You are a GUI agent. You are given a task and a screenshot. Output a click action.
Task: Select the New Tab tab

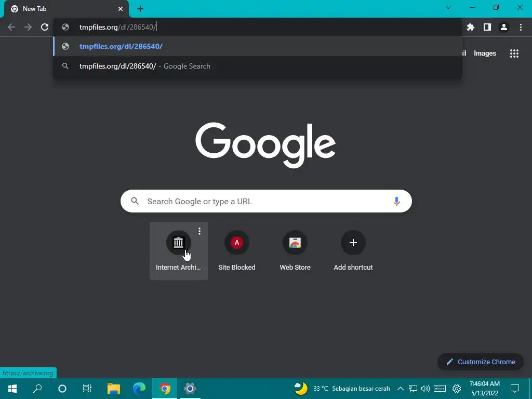[x=66, y=9]
